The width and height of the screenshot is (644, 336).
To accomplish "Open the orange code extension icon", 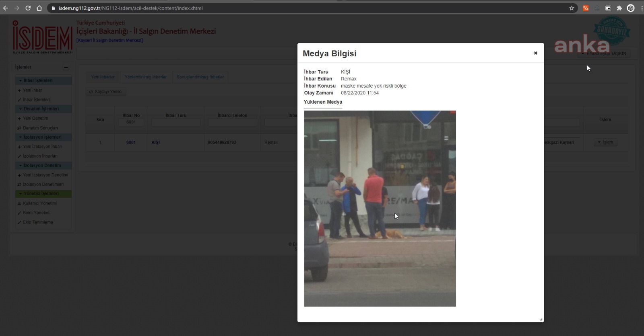I will pyautogui.click(x=586, y=8).
